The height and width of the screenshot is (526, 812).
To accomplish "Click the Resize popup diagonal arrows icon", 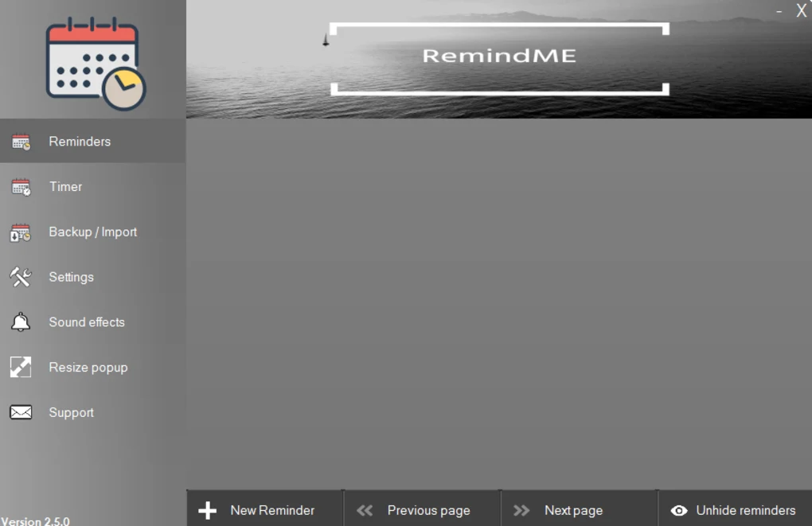I will coord(21,367).
